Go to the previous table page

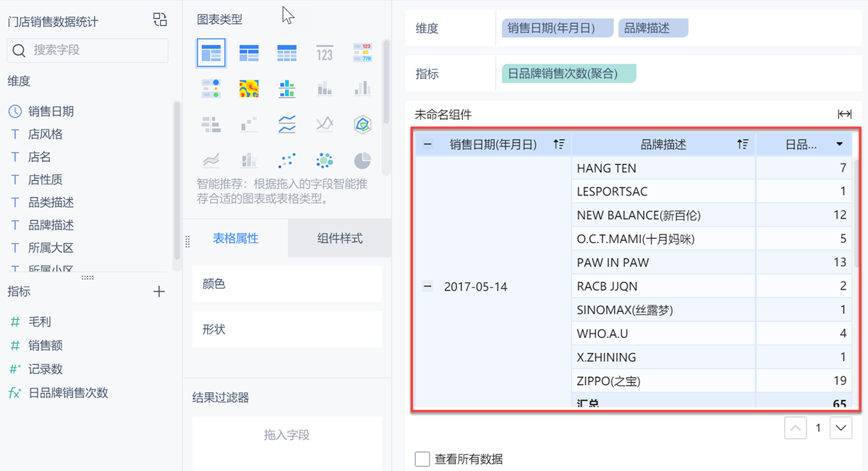(x=795, y=428)
